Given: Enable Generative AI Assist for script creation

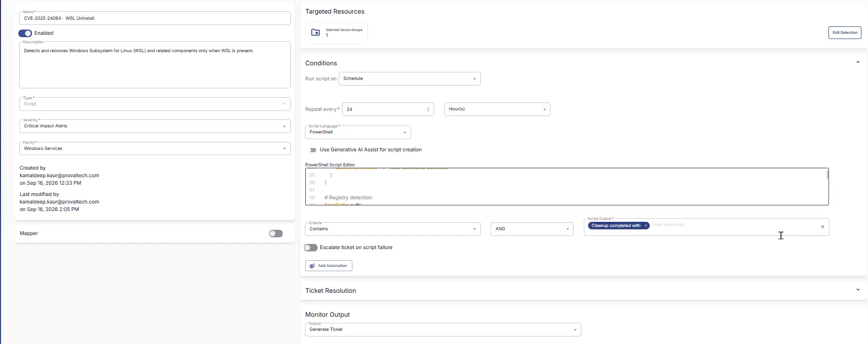Looking at the screenshot, I should (x=313, y=150).
